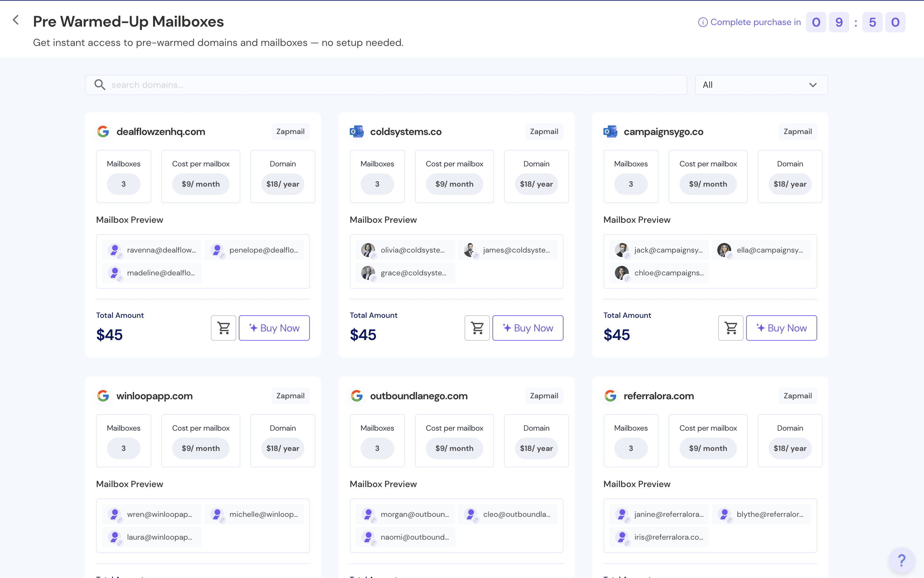Select the olivia@coldsystems mailbox chip
This screenshot has height=578, width=924.
pyautogui.click(x=405, y=250)
